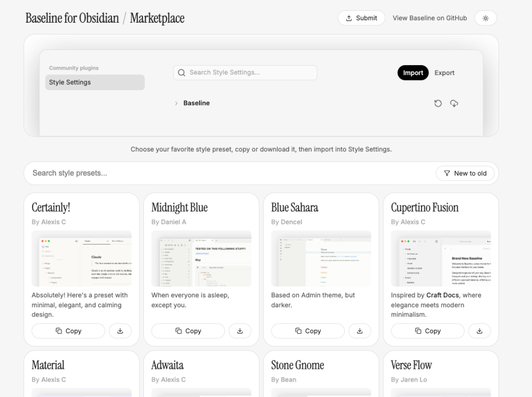
Task: Open the Blue Sahara preview thumbnail
Action: point(321,258)
